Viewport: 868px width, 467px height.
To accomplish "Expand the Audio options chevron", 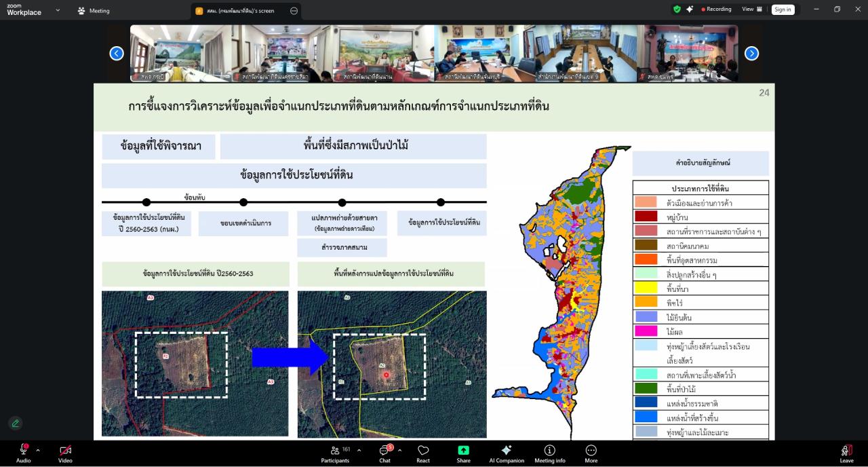I will pos(37,449).
